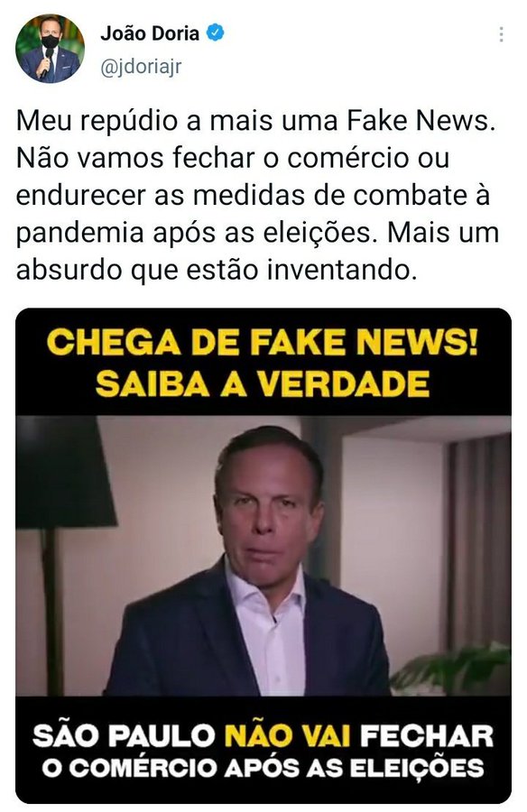Screen dimensions: 527x812
Task: Click the line "absurdo que estão inventando."
Action: point(217,270)
